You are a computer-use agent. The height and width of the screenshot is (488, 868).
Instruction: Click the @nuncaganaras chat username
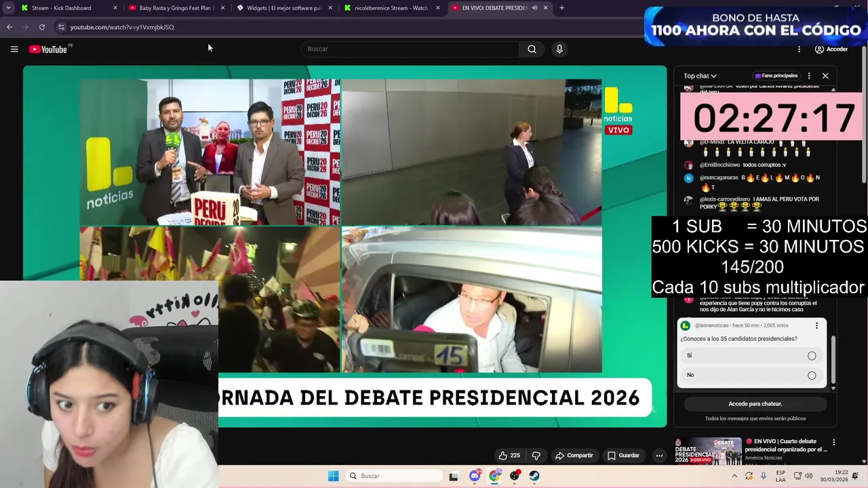click(x=719, y=178)
